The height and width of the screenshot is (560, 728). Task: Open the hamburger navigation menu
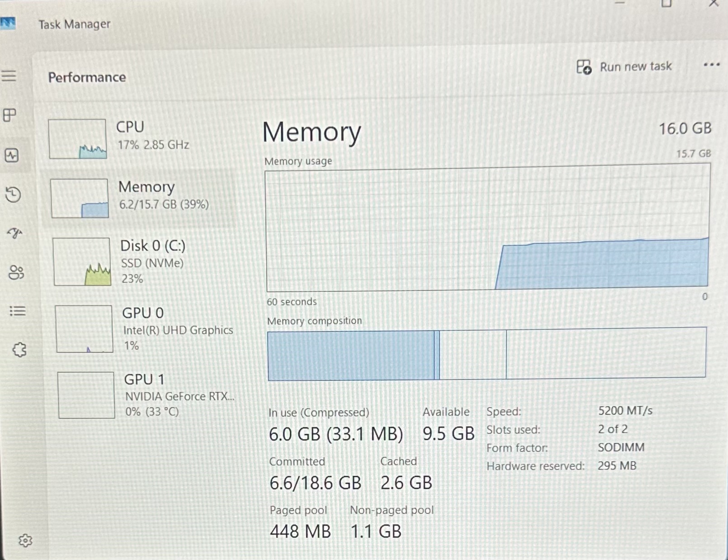click(9, 76)
